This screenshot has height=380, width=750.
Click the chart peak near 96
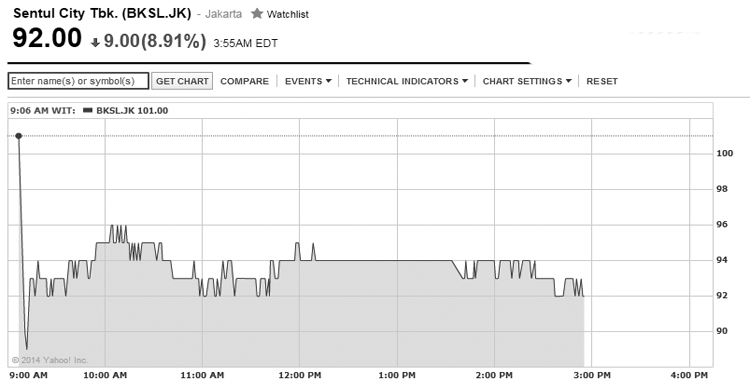tap(119, 225)
